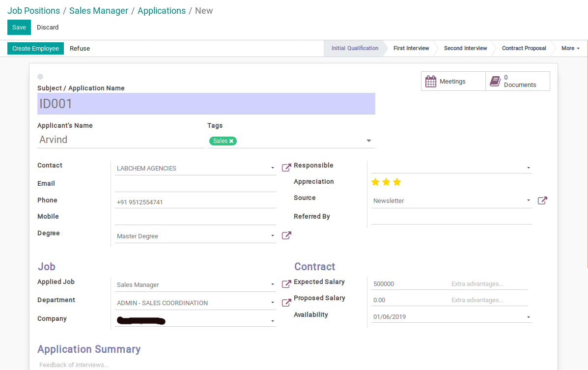Remove the Sales tag

231,141
